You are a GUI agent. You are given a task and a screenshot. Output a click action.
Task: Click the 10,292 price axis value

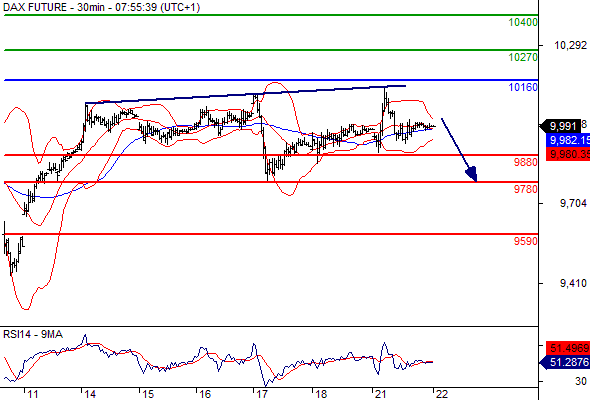pos(570,46)
